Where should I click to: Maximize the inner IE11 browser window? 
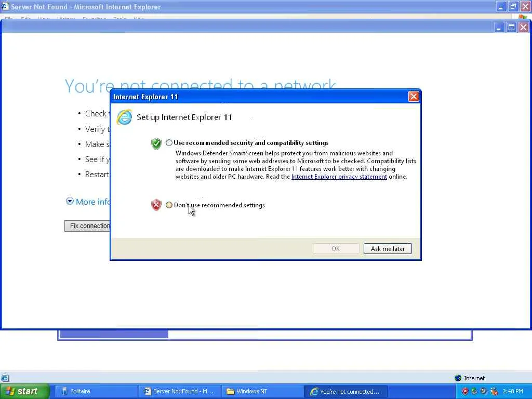[511, 28]
